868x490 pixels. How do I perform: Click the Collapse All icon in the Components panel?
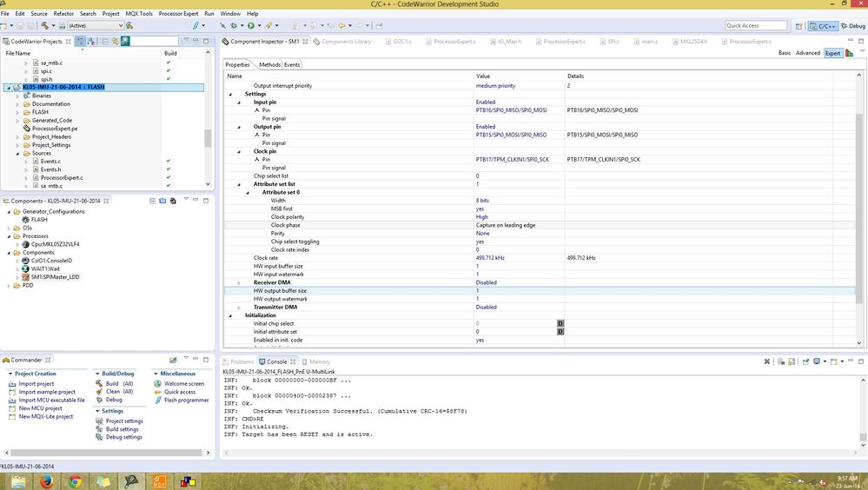152,201
